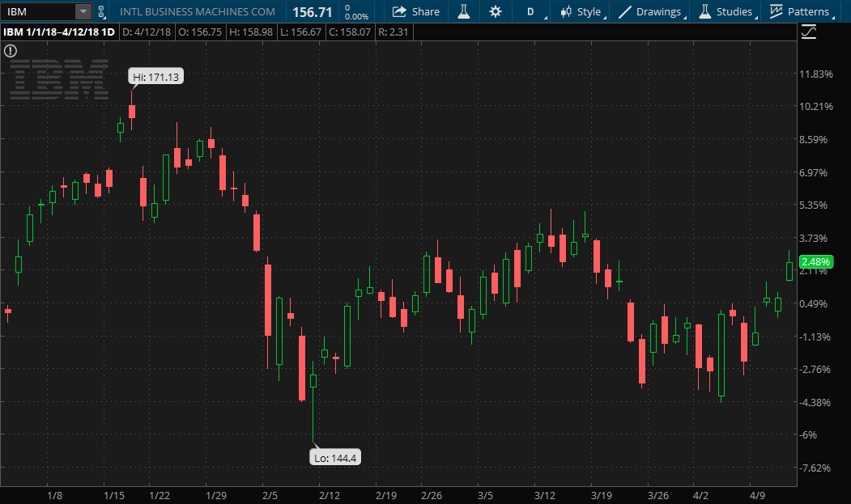Click the 1/29 date label
Image resolution: width=851 pixels, height=504 pixels.
[216, 495]
